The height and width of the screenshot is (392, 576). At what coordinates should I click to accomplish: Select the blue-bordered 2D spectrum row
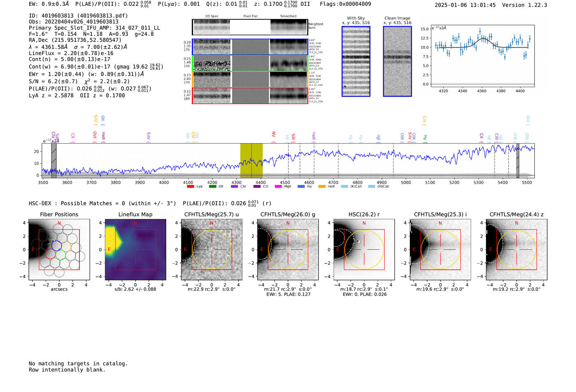point(250,47)
